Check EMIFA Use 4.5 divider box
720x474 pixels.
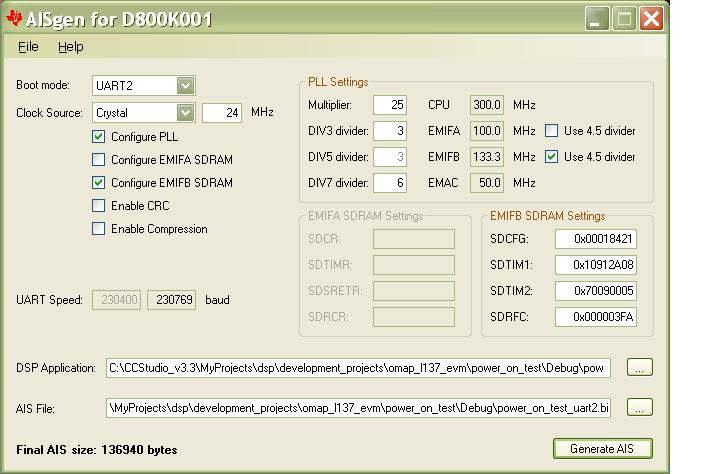[x=551, y=131]
